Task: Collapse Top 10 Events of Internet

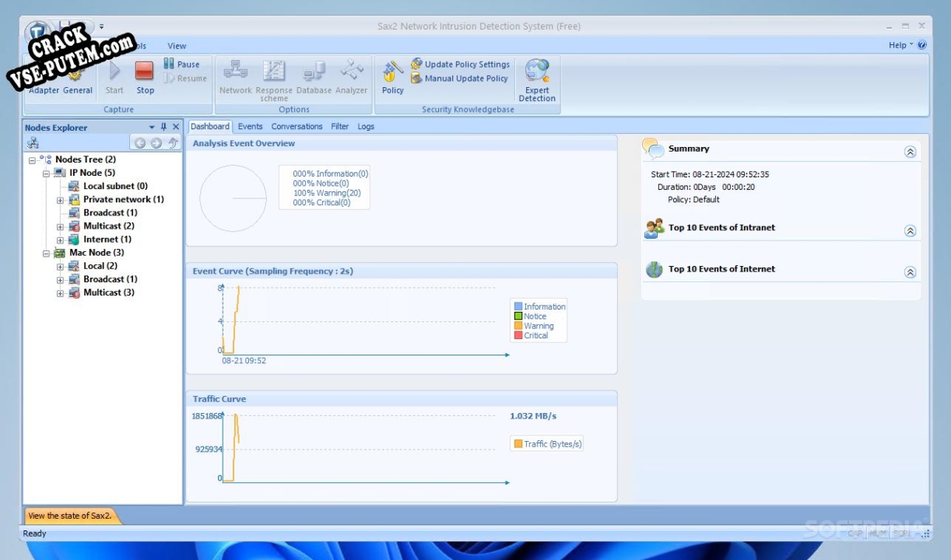Action: 910,272
